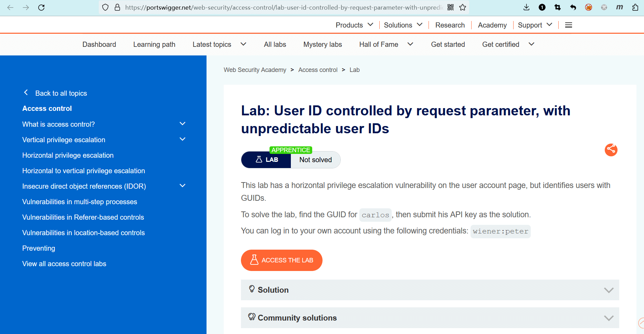Open Vulnerabilities in multi-step processes
Image resolution: width=644 pixels, height=334 pixels.
coord(80,202)
